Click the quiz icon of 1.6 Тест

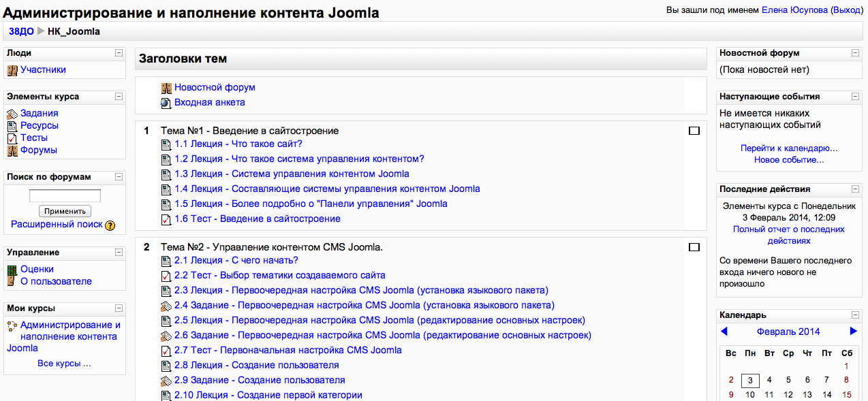[x=166, y=219]
